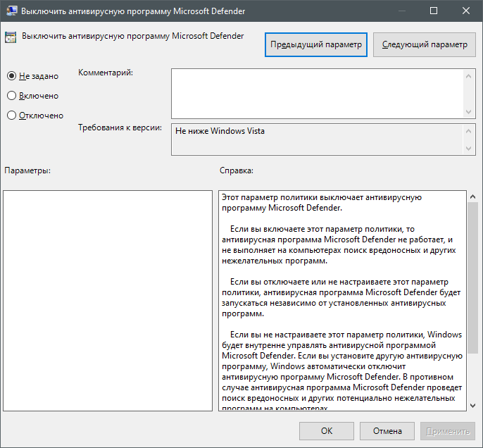Minimize the policy dialog window

pos(401,11)
